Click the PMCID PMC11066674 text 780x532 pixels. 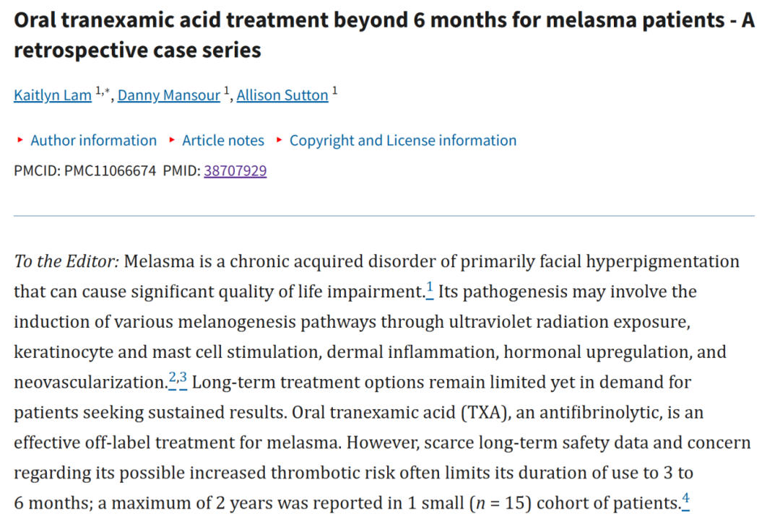pyautogui.click(x=85, y=170)
